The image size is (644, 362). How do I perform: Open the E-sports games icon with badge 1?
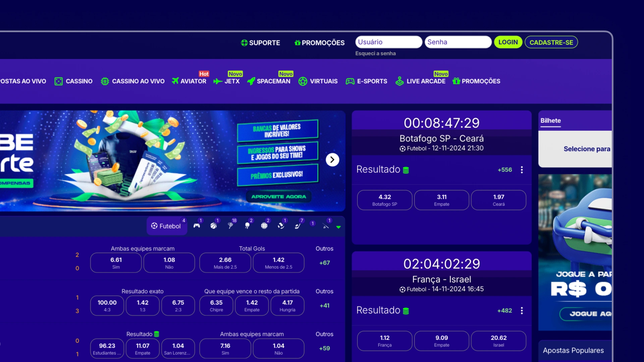tap(197, 226)
